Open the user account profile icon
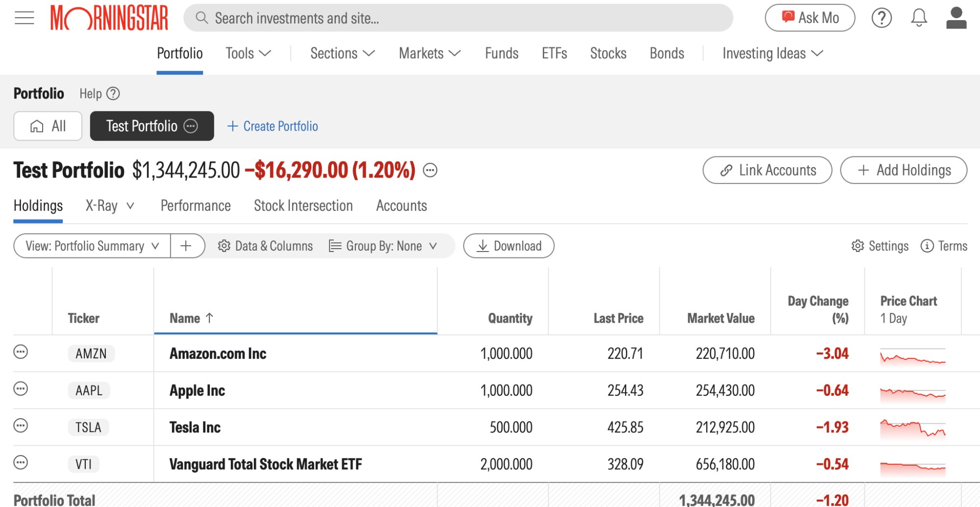Screen dimensions: 980x507 pyautogui.click(x=955, y=18)
